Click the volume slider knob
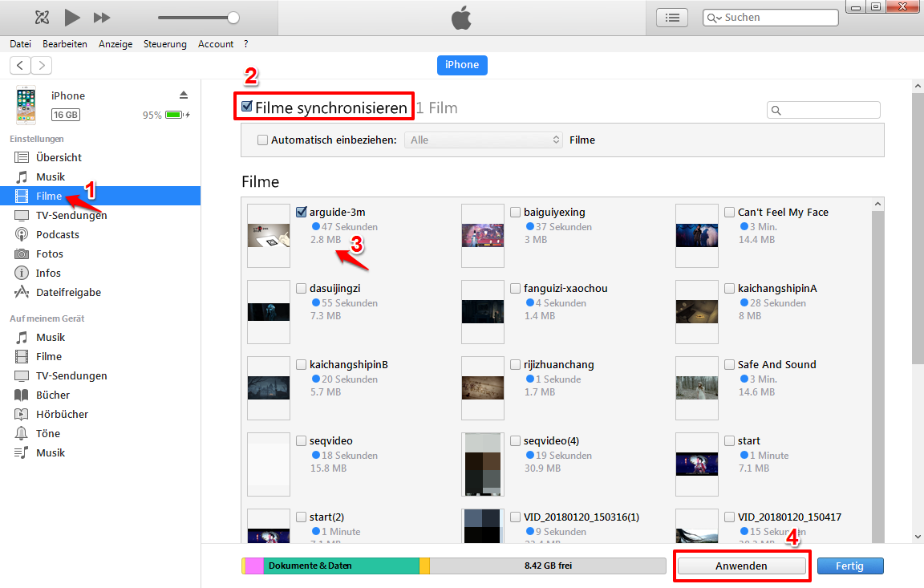The height and width of the screenshot is (588, 924). click(x=233, y=18)
